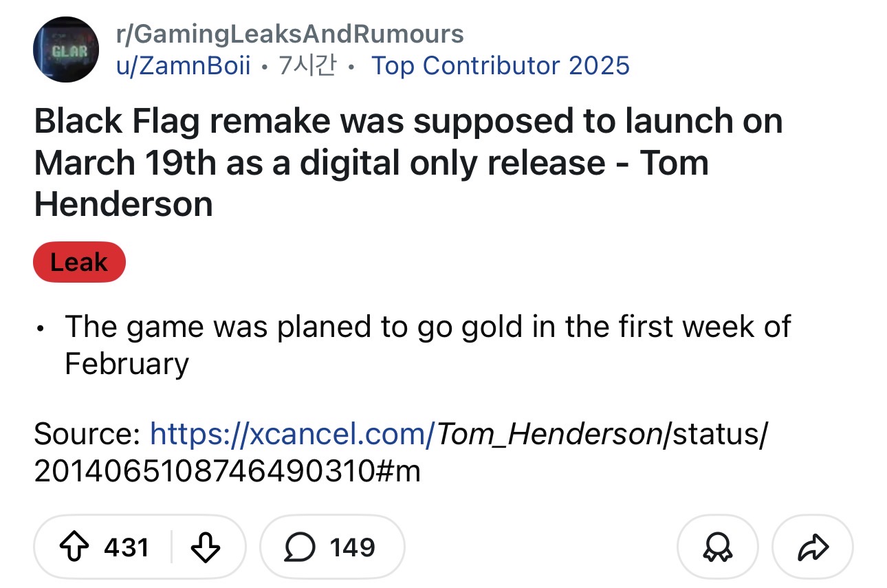Click "Henderson" at the end of the title
Screen dimensions: 887x588
pyautogui.click(x=124, y=204)
